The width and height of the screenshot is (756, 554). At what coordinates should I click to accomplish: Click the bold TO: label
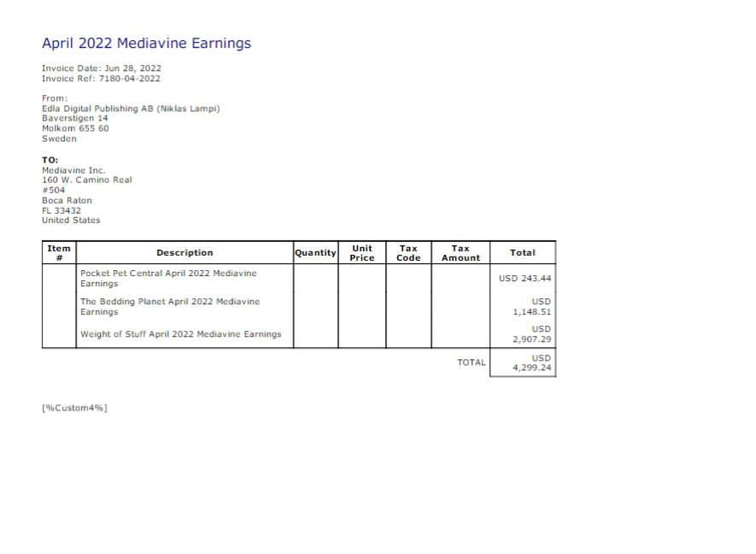[50, 160]
